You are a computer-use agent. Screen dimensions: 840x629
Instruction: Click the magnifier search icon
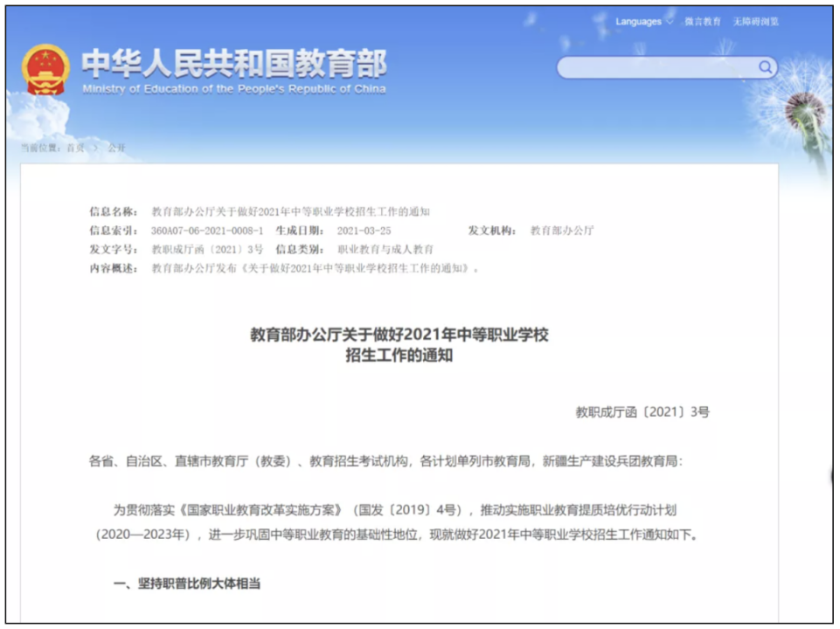pos(766,67)
